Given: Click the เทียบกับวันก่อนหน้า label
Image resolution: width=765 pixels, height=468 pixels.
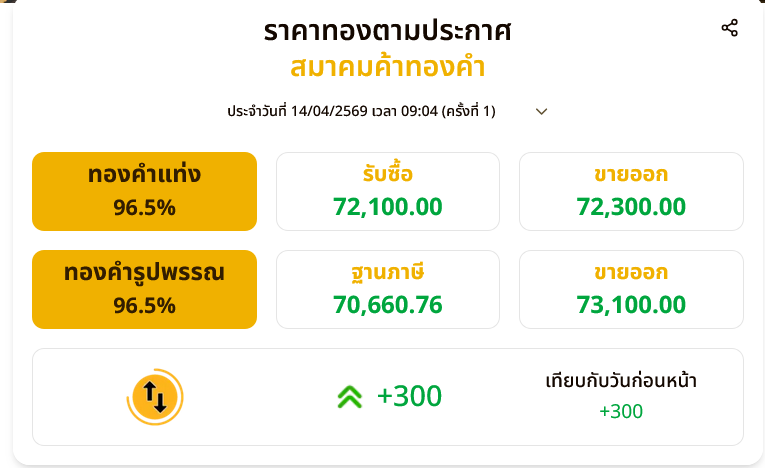Looking at the screenshot, I should [621, 381].
